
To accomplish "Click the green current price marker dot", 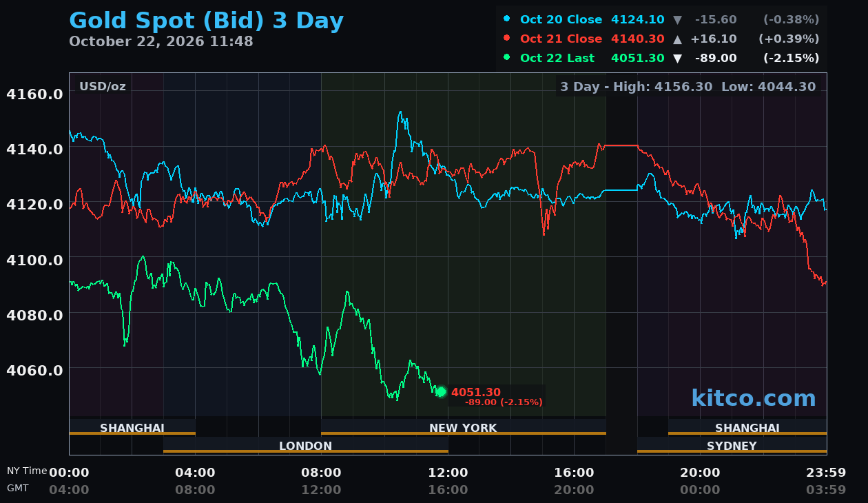I will coord(441,392).
